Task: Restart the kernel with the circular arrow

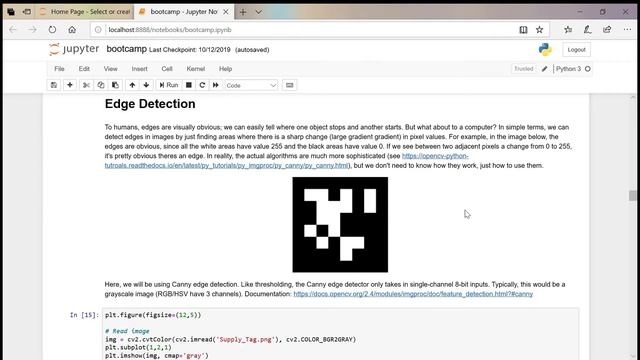Action: 202,85
